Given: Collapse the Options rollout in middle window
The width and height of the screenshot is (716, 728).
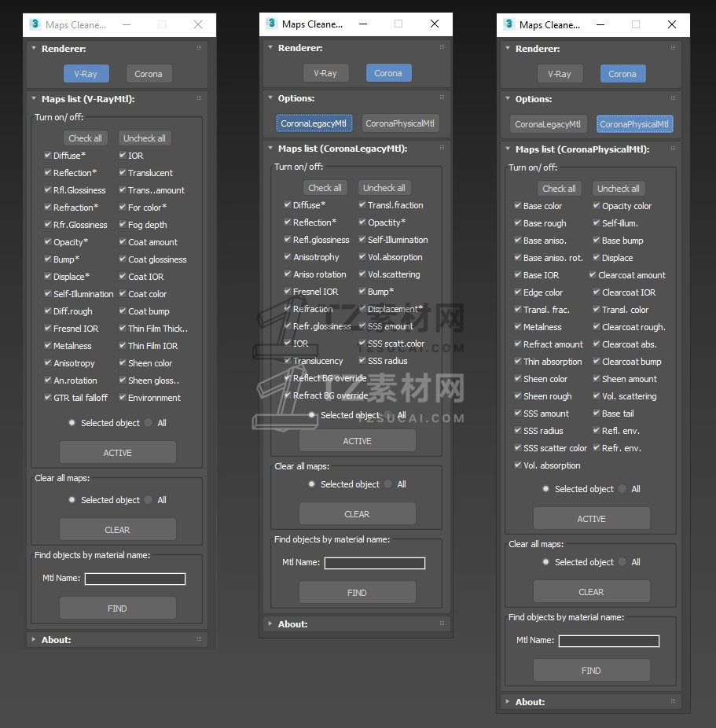Looking at the screenshot, I should coord(270,98).
